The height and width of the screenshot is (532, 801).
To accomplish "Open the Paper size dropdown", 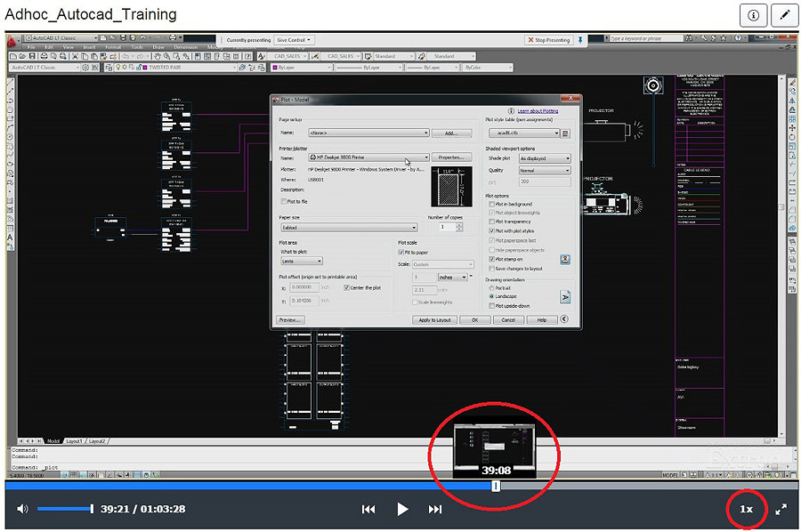I will [415, 229].
